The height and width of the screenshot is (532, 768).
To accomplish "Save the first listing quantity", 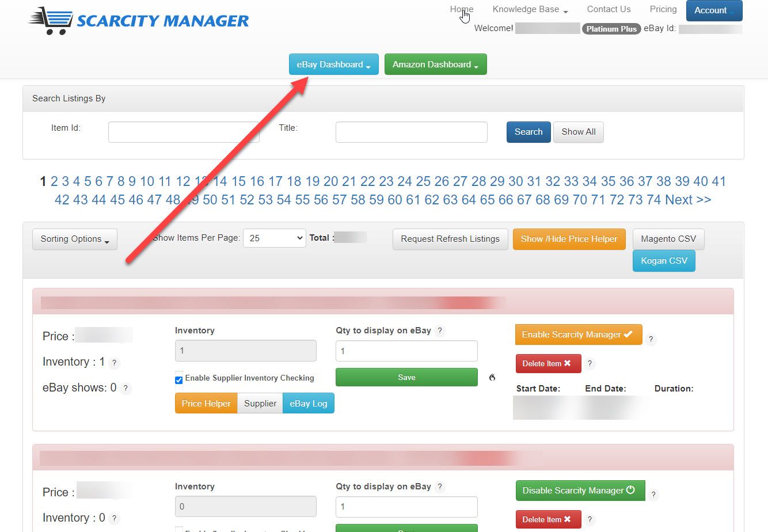I will [x=406, y=377].
